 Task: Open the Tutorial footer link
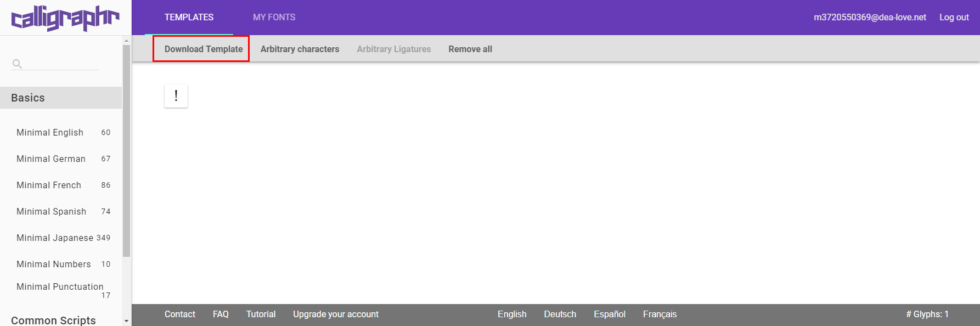(x=261, y=314)
